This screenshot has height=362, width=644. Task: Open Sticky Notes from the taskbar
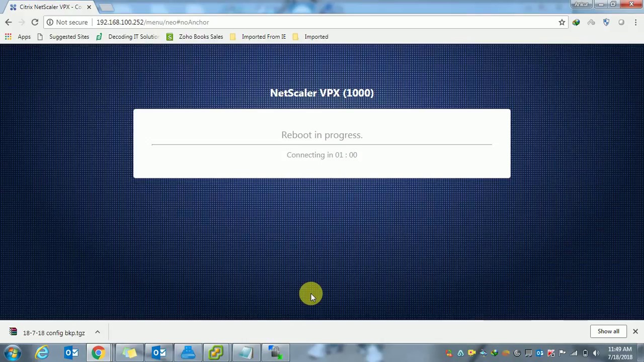(129, 353)
